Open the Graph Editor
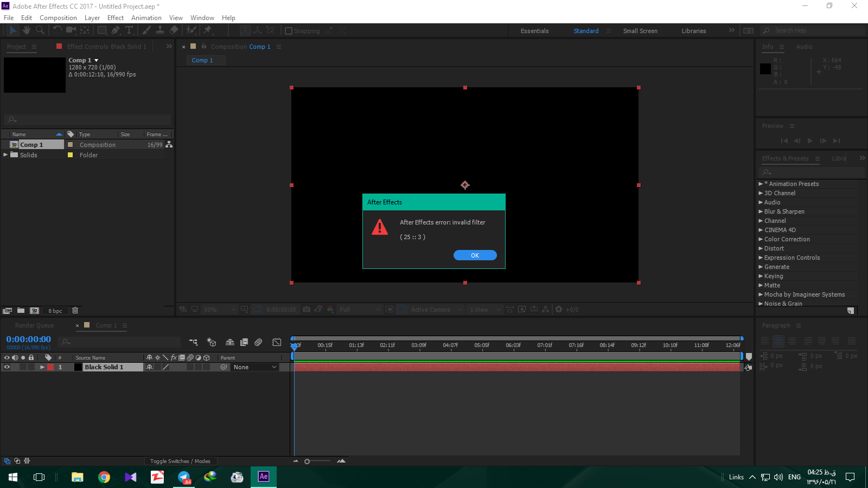Viewport: 868px width, 488px height. point(277,342)
